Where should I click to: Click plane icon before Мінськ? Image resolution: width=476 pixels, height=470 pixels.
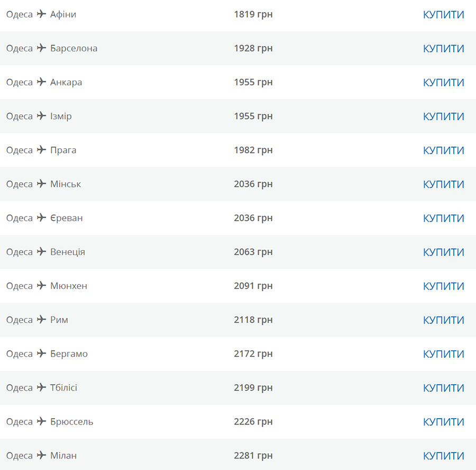coord(41,184)
